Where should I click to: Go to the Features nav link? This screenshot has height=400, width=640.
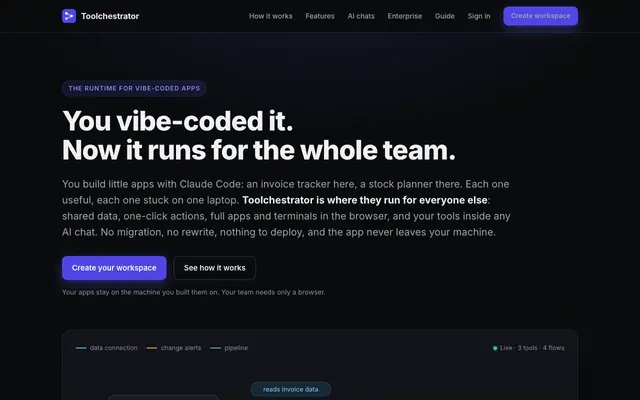point(320,16)
